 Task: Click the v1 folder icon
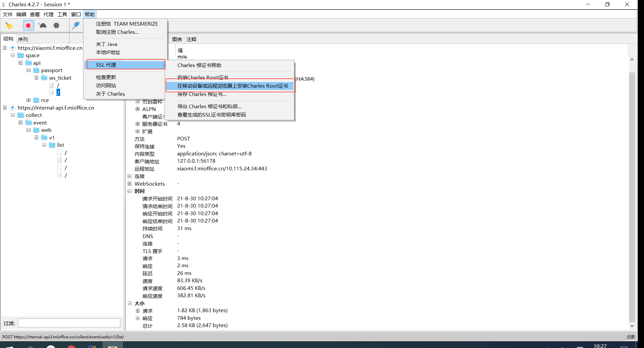click(44, 137)
